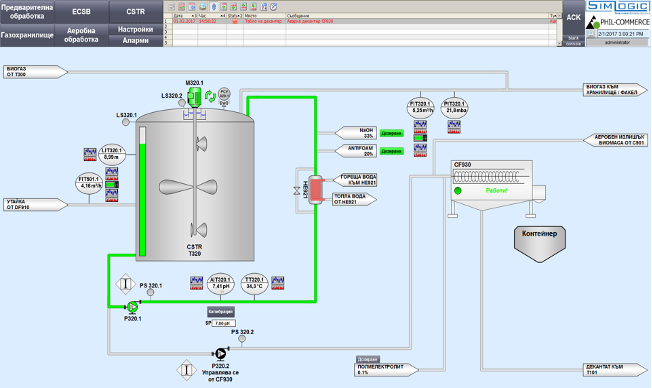Open the M320.1 mixer motor icon
This screenshot has width=652, height=388.
tap(194, 97)
